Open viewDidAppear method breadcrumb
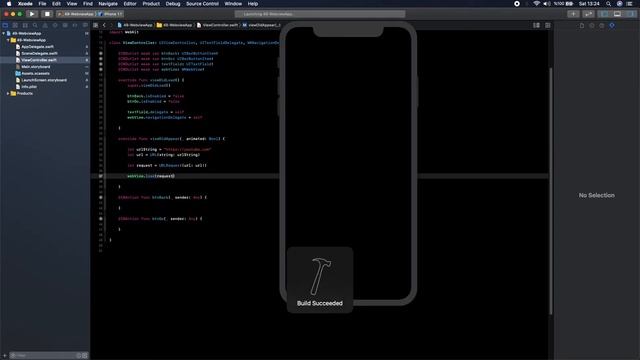This screenshot has width=640, height=360. [x=261, y=25]
